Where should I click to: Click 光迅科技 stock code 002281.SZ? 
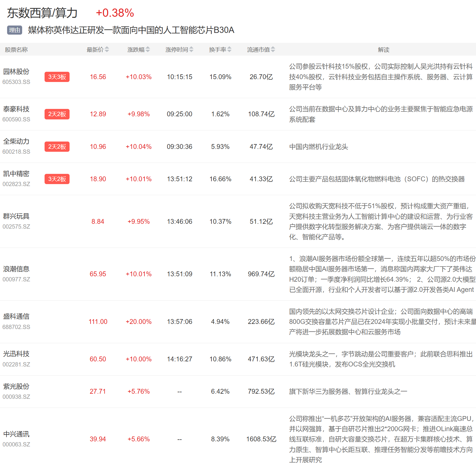coord(16,364)
